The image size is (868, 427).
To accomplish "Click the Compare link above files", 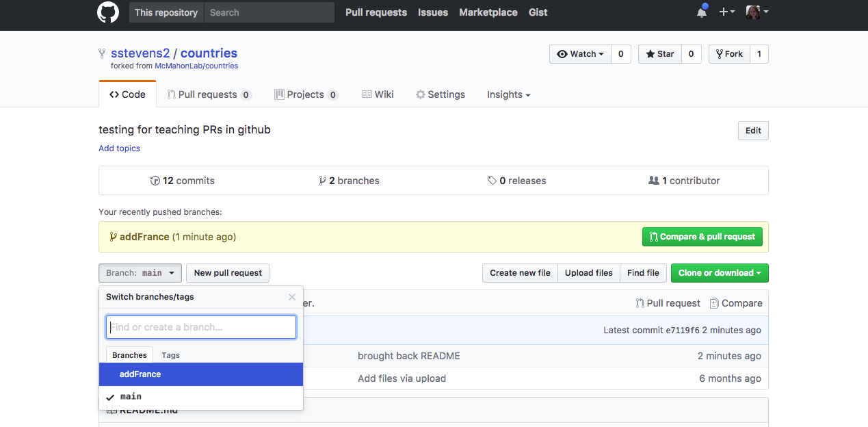I will (736, 303).
